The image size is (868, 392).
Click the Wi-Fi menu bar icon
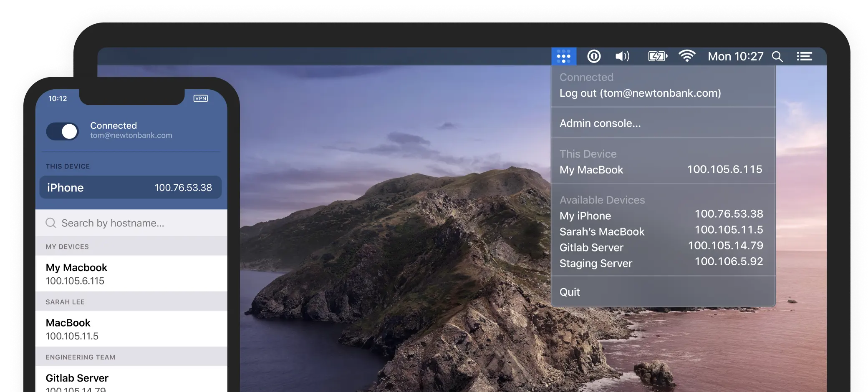pos(686,56)
